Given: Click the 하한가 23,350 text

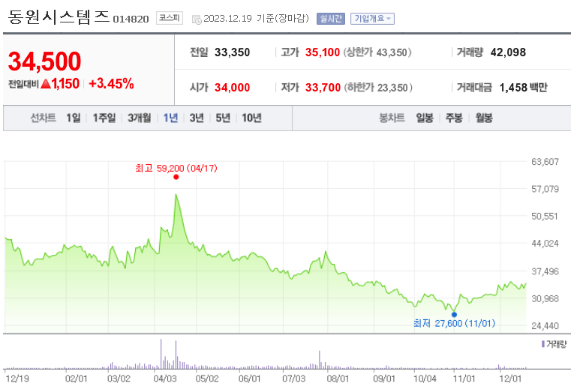Looking at the screenshot, I should pyautogui.click(x=378, y=88).
